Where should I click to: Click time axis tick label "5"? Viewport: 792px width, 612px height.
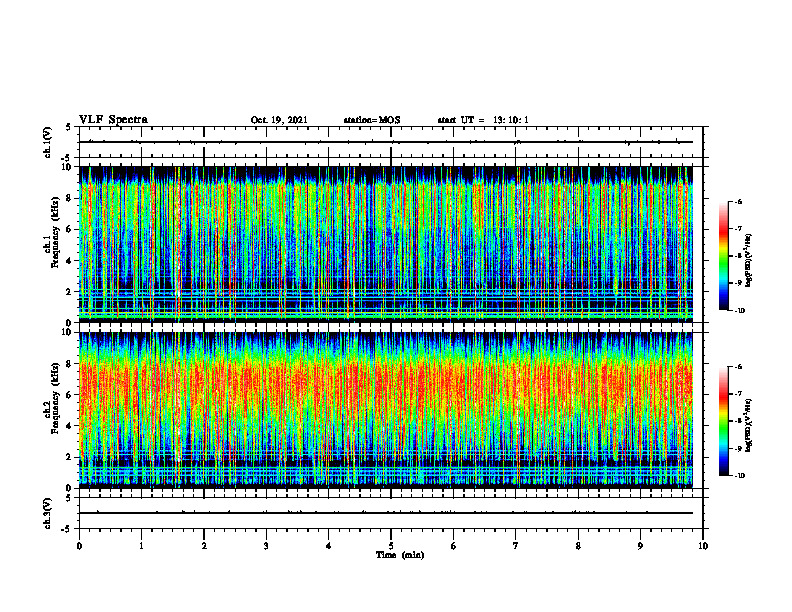pos(391,546)
